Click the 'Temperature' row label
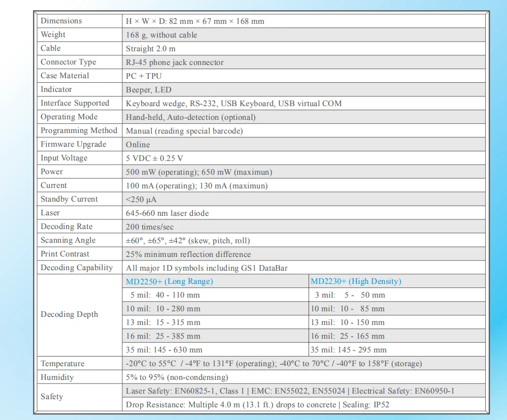This screenshot has width=507, height=420. click(62, 364)
